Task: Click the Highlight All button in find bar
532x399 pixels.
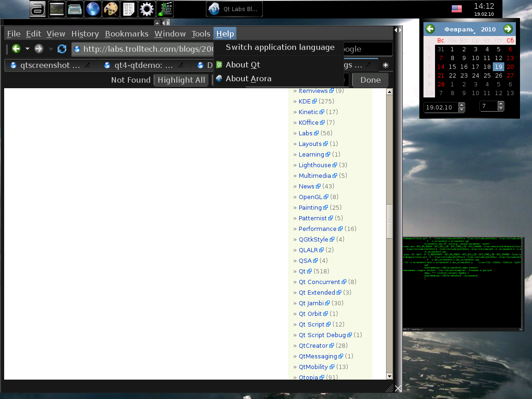Action: tap(181, 80)
